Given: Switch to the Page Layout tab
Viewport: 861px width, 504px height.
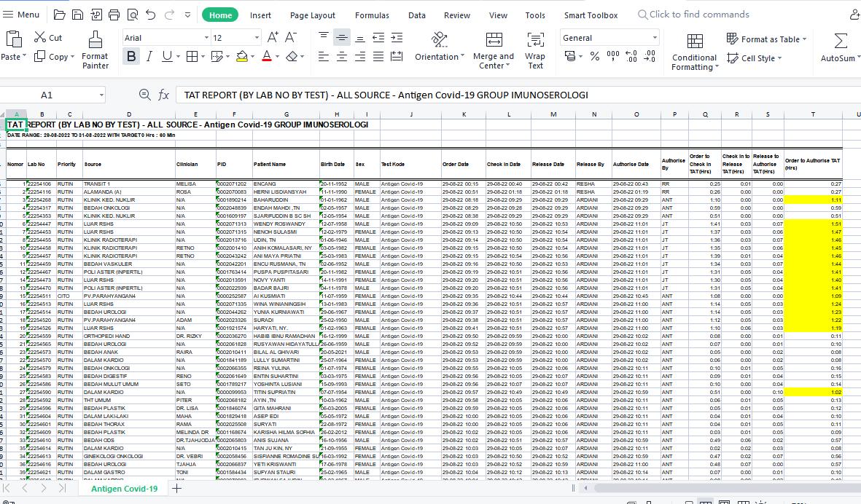Looking at the screenshot, I should (312, 15).
